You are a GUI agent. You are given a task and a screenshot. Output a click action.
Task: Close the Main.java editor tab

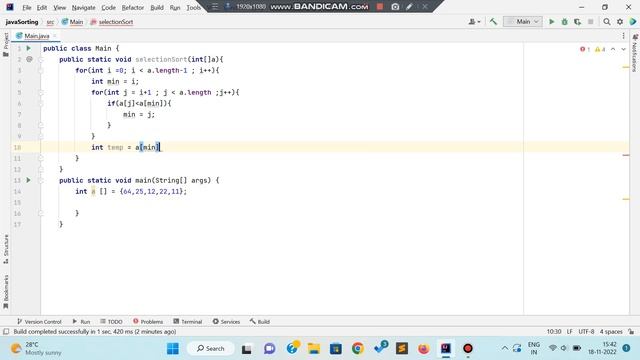(x=54, y=36)
